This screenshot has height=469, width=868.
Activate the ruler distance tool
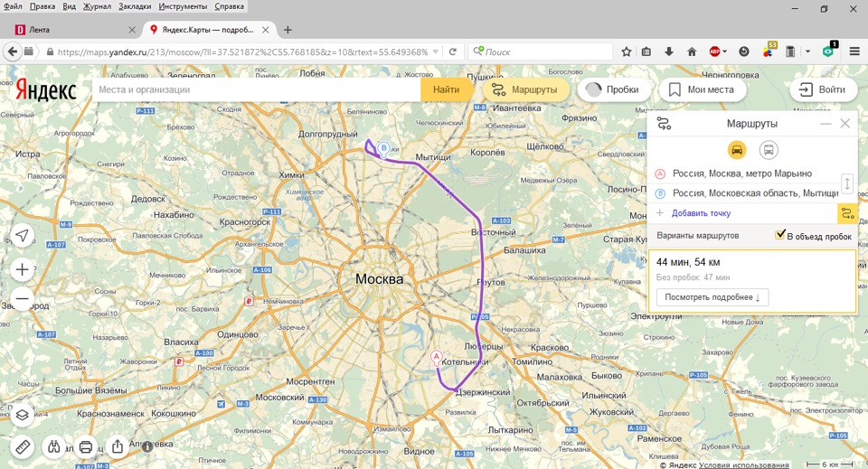[x=22, y=446]
